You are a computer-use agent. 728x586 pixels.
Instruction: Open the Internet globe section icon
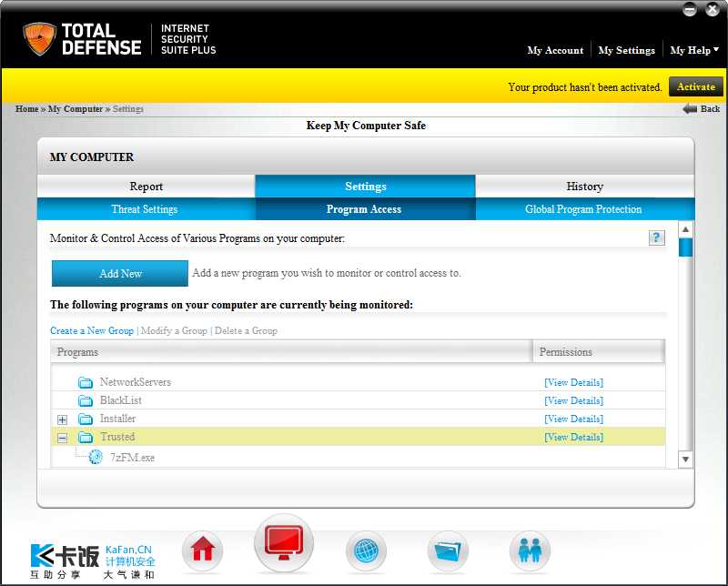366,551
